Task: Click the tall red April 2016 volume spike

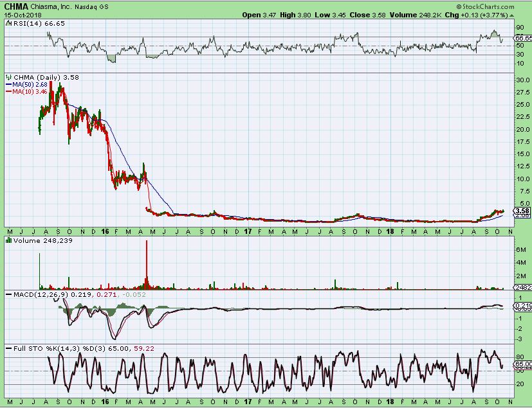Action: (147, 264)
